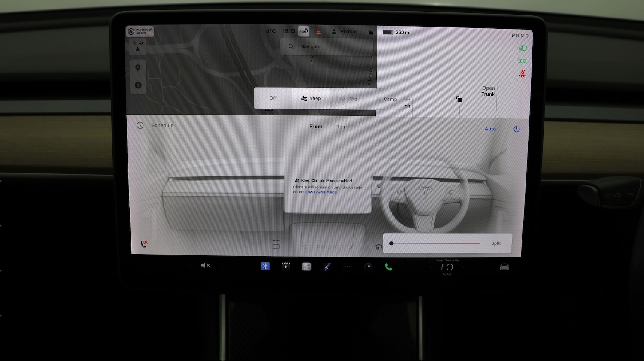Mute audio using the speaker icon
This screenshot has width=644, height=361.
[x=205, y=265]
